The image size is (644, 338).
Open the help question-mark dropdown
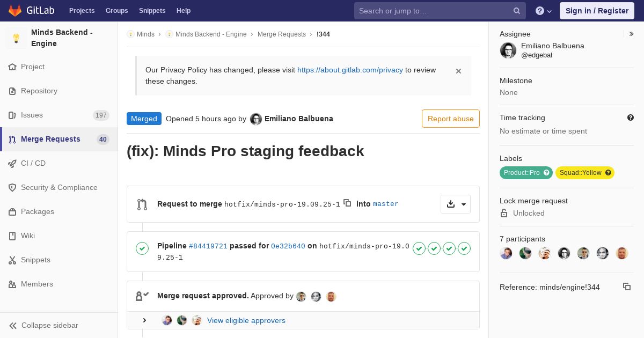(x=543, y=11)
